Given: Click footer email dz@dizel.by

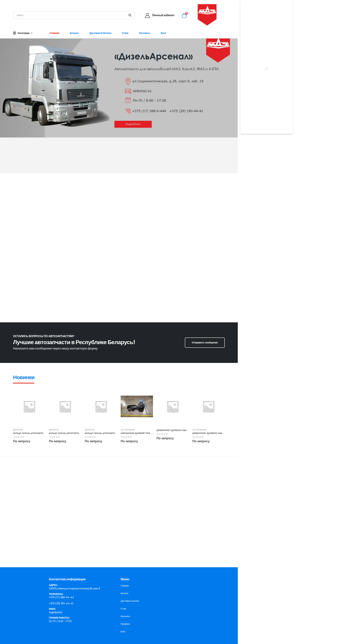Looking at the screenshot, I should [56, 612].
